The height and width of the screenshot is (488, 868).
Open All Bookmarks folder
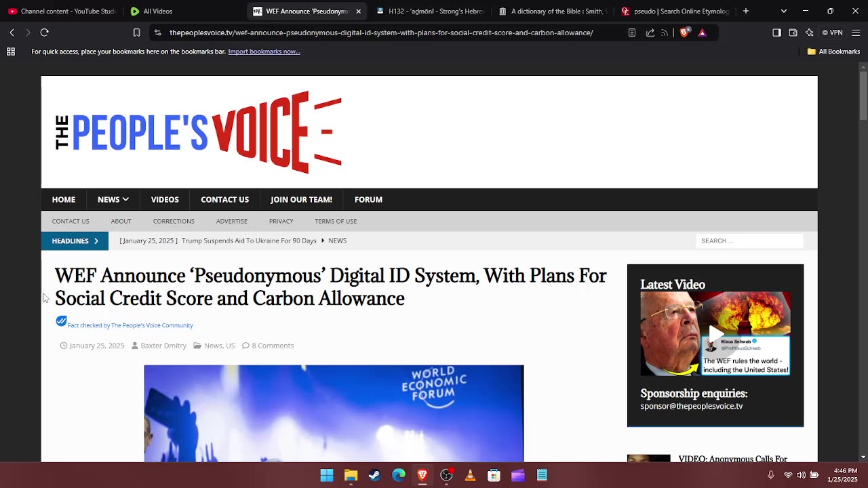[833, 52]
